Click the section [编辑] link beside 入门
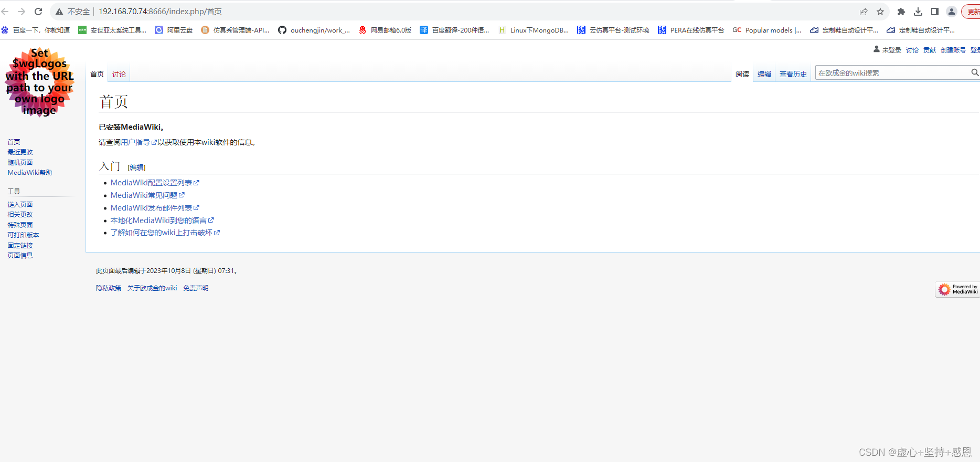The width and height of the screenshot is (980, 462). pos(136,167)
